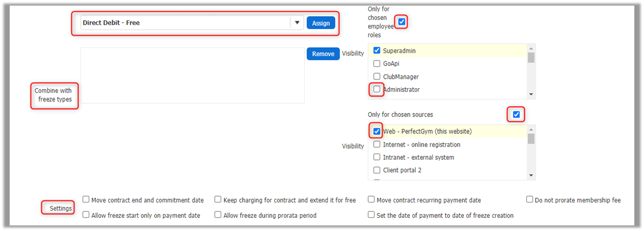This screenshot has height=231, width=644.
Task: Click the Remove button
Action: pos(323,54)
